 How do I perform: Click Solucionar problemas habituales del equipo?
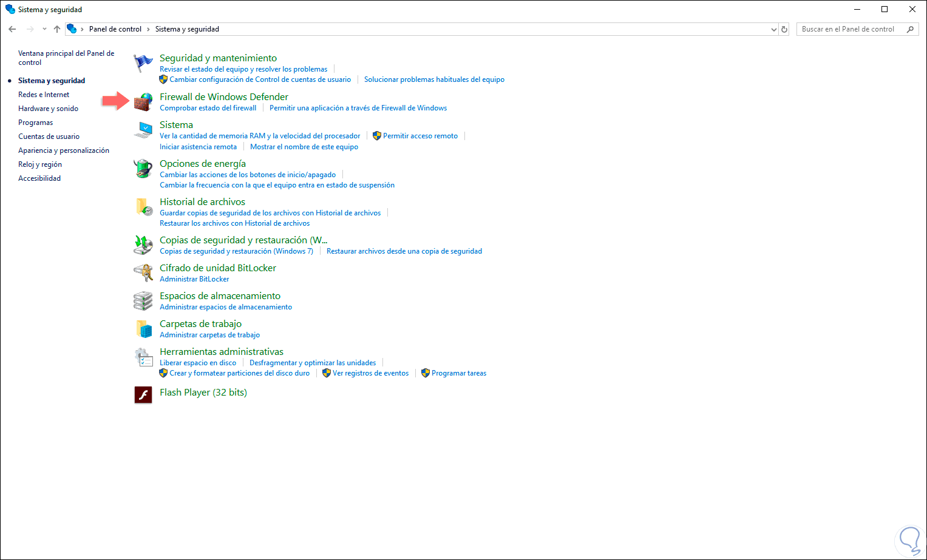tap(434, 79)
